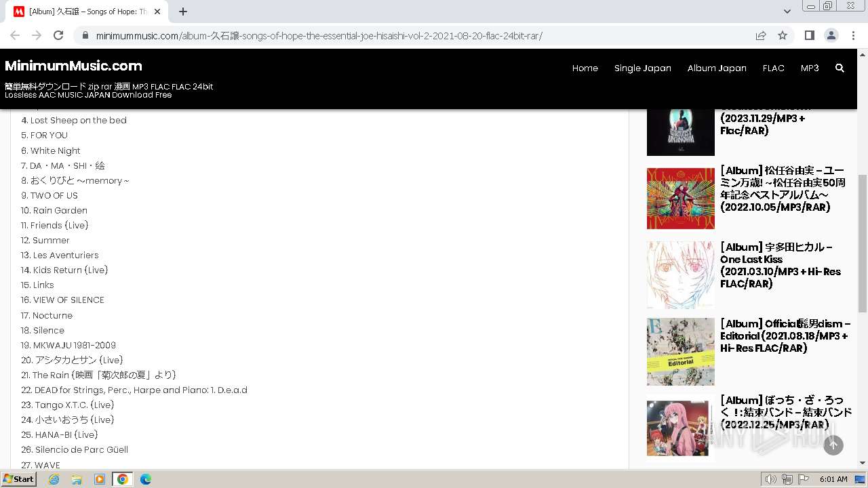868x488 pixels.
Task: Click the share page icon
Action: [x=761, y=36]
